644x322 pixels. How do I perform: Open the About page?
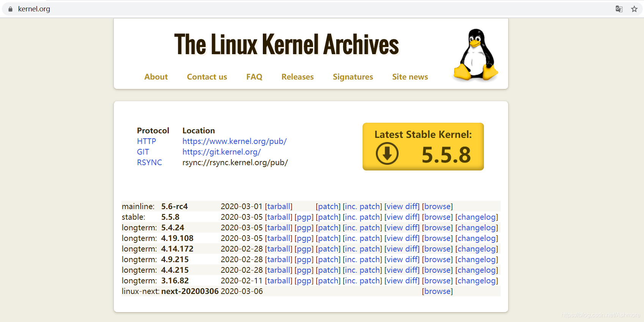coord(156,77)
